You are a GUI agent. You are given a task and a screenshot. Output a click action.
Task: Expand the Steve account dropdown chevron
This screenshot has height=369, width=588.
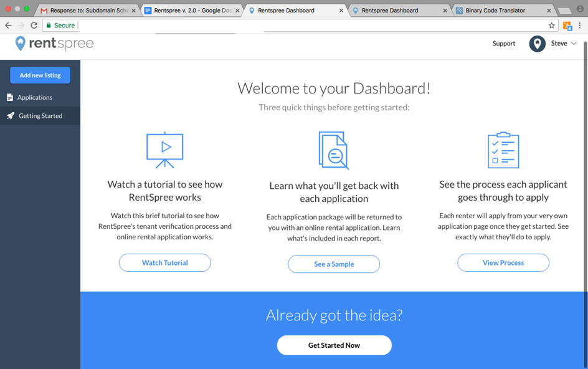point(574,44)
